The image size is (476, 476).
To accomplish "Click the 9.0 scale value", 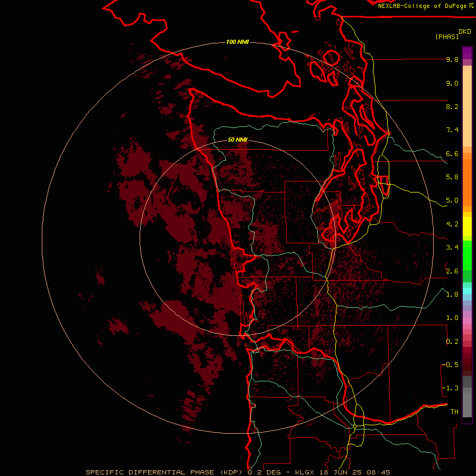I will (452, 83).
